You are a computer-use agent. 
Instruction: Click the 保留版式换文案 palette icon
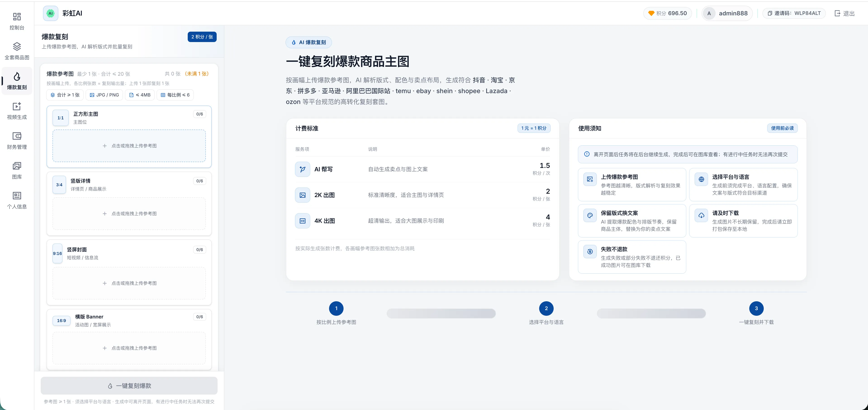tap(590, 215)
